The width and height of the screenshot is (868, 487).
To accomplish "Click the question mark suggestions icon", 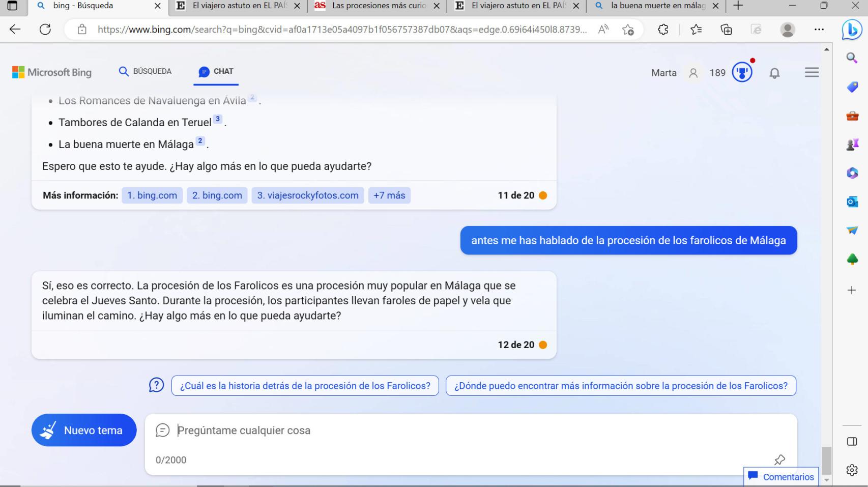I will click(156, 385).
